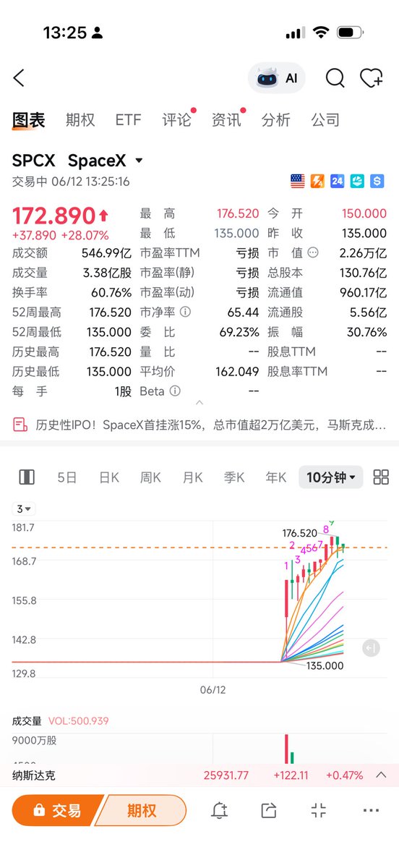Select the 5日 chart period
399x868 pixels.
(x=67, y=477)
